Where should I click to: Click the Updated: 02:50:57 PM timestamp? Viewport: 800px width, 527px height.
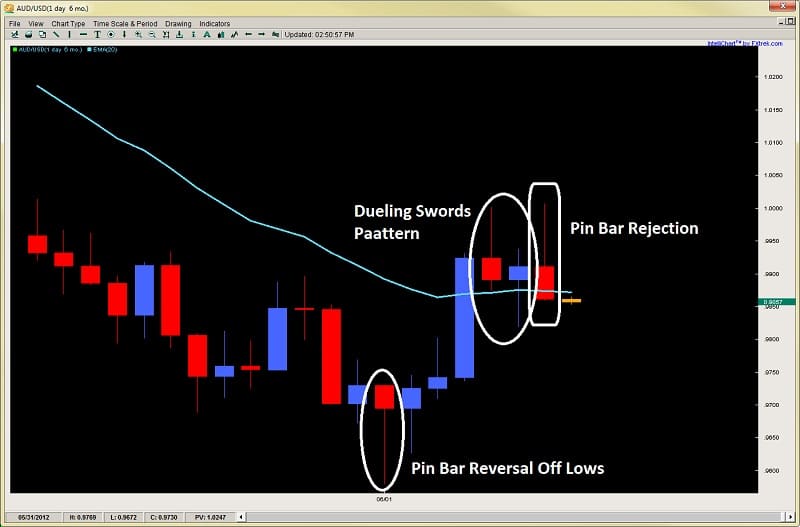(x=319, y=35)
